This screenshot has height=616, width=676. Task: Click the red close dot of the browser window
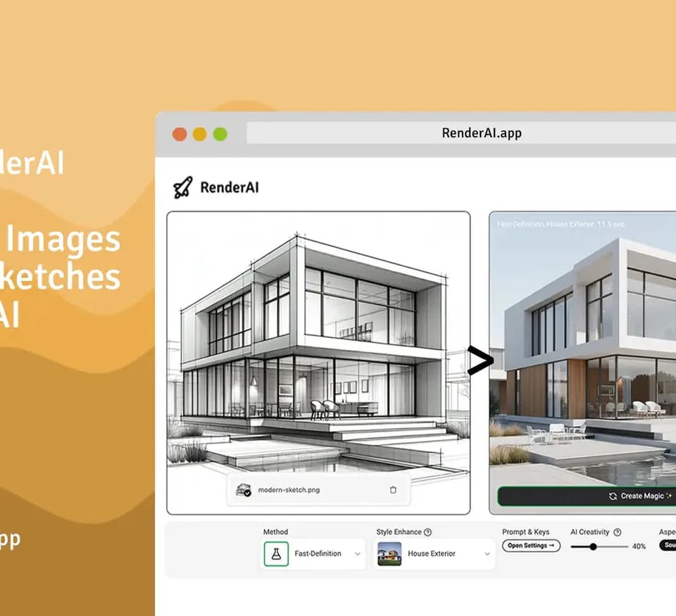coord(180,134)
